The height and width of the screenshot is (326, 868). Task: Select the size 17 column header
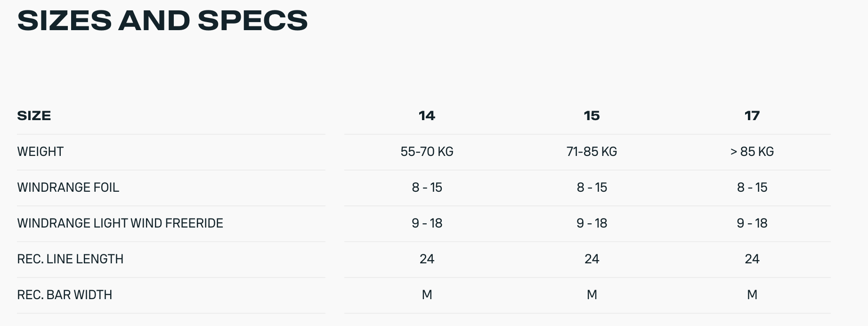click(752, 116)
